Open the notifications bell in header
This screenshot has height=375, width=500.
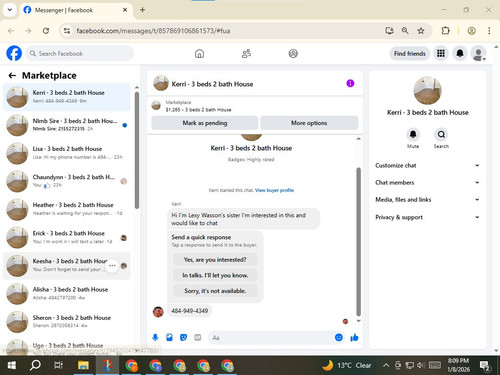pos(460,53)
